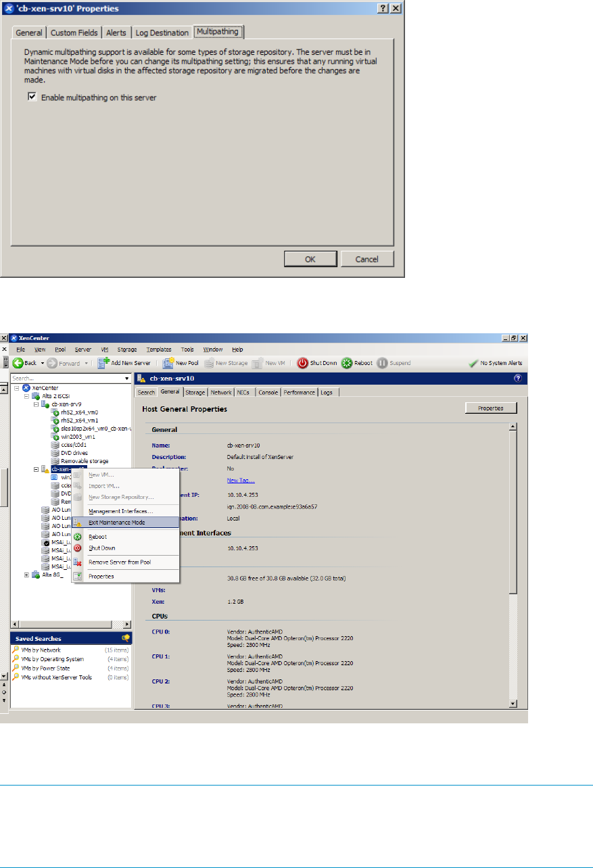Cancel the cb-xen-srv10 Properties dialog
Image resolution: width=593 pixels, height=868 pixels.
pyautogui.click(x=366, y=259)
